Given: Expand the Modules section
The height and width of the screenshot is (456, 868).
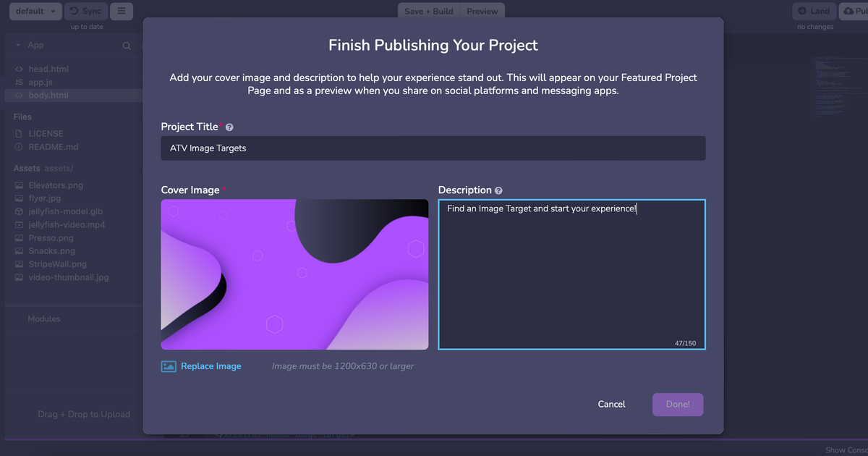Looking at the screenshot, I should point(43,318).
